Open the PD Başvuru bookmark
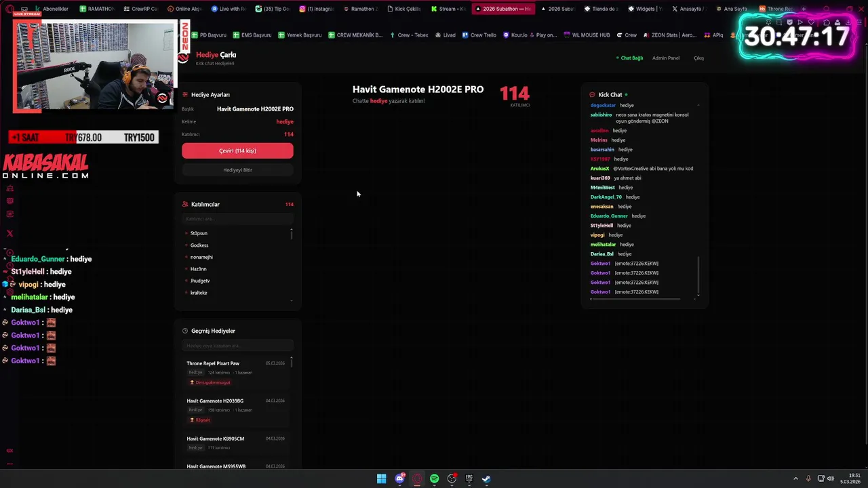Viewport: 868px width, 488px height. [x=209, y=35]
